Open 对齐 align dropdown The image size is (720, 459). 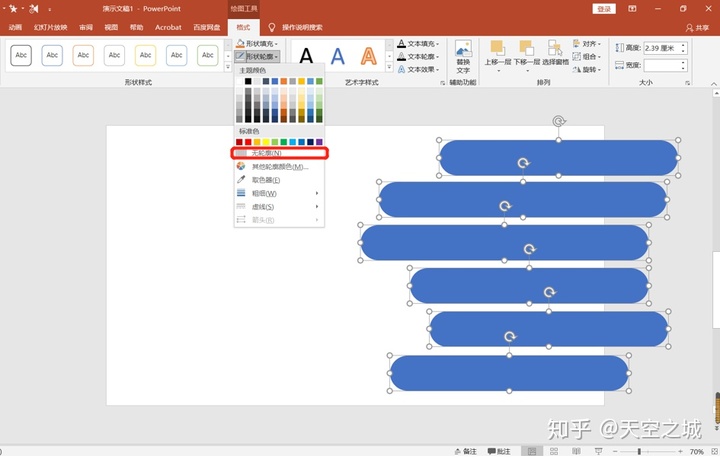click(587, 44)
